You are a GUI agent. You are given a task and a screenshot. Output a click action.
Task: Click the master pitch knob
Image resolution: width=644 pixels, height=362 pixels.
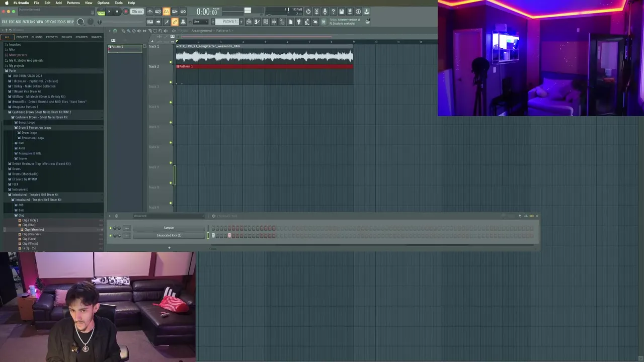[x=91, y=22]
